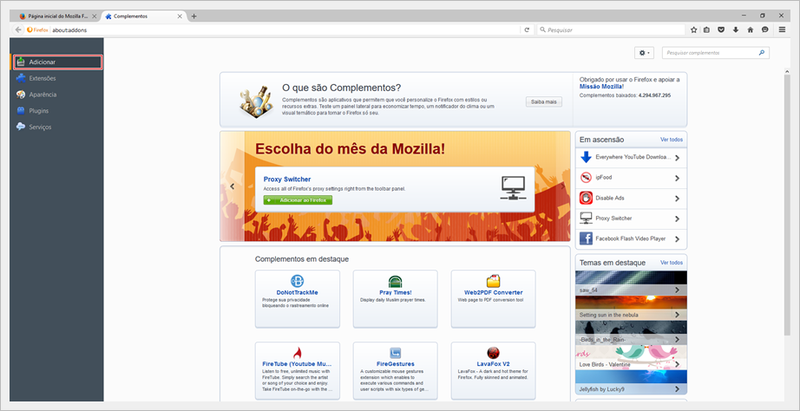Select the Plugins brick icon
Image resolution: width=800 pixels, height=411 pixels.
20,111
